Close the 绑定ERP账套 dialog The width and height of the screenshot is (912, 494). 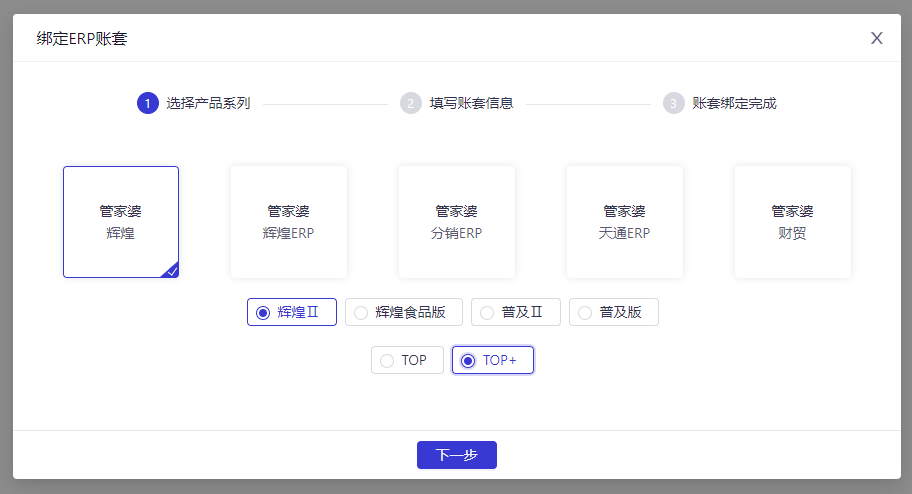click(877, 38)
